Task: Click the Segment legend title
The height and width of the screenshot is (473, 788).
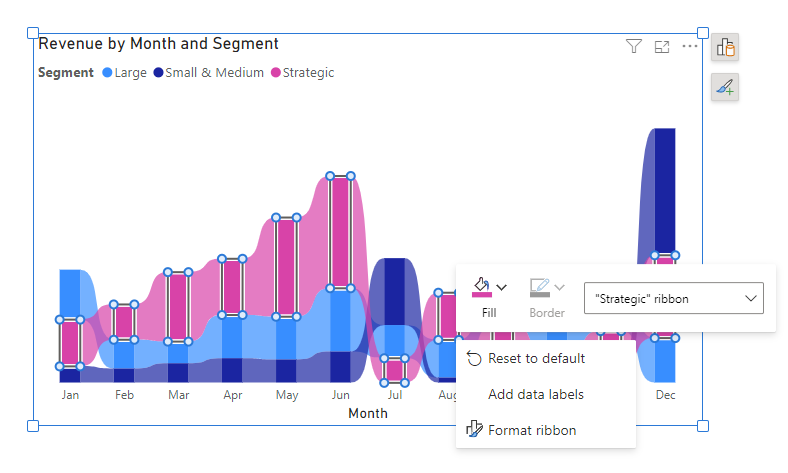Action: coord(66,73)
